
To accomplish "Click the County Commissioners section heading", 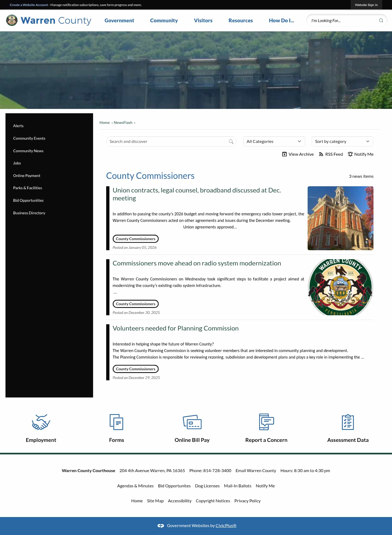I will (150, 176).
